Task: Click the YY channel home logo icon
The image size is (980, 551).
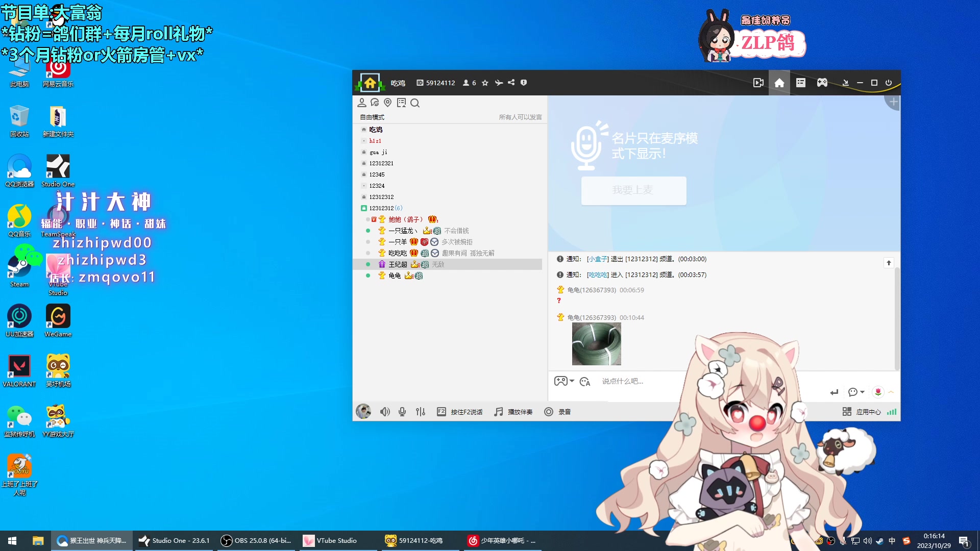Action: (370, 83)
